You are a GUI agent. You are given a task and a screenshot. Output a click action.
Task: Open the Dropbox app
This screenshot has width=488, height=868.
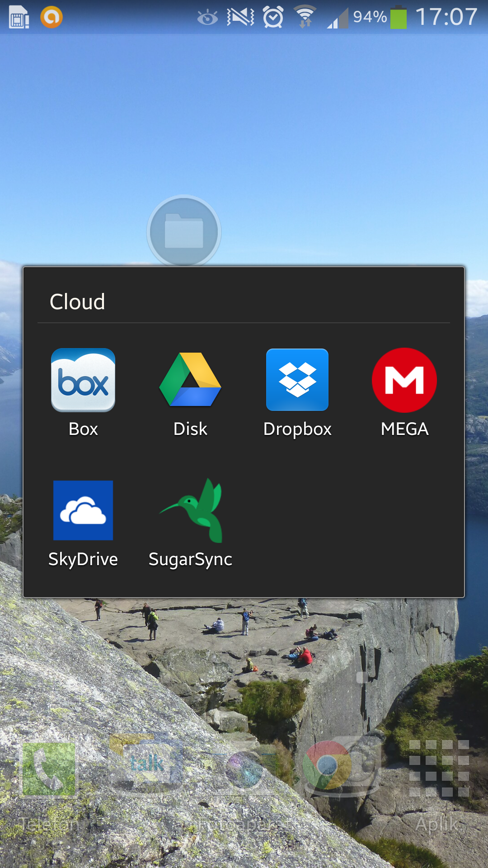click(x=297, y=381)
